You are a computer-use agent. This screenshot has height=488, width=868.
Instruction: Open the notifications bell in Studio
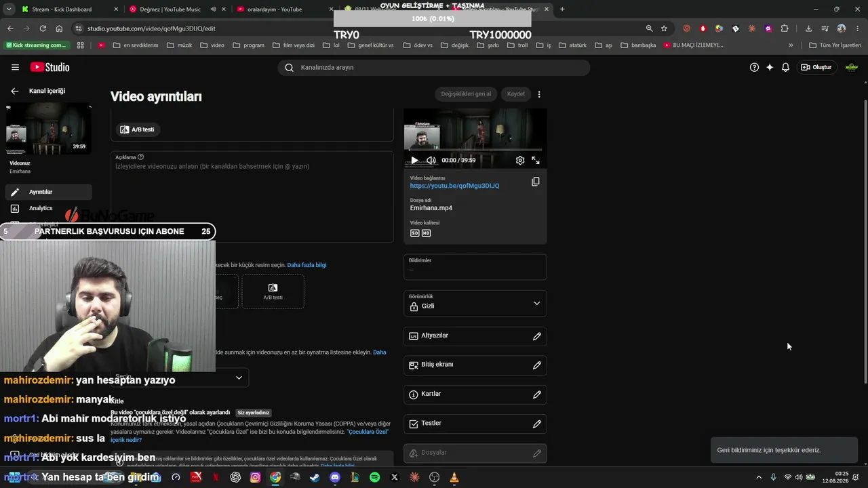tap(785, 67)
